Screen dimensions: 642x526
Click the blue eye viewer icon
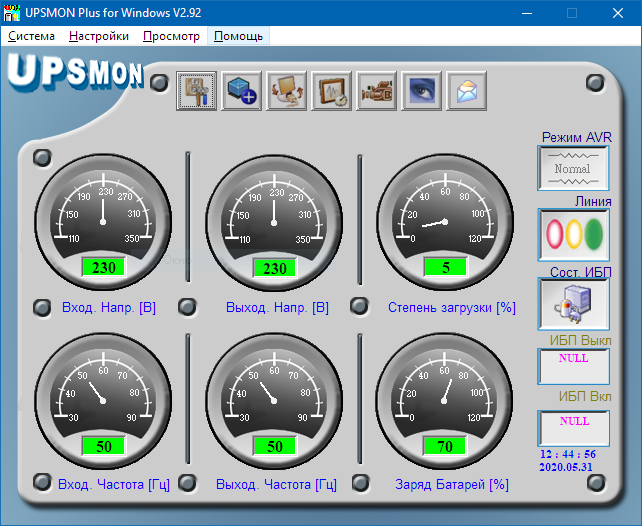[x=422, y=91]
